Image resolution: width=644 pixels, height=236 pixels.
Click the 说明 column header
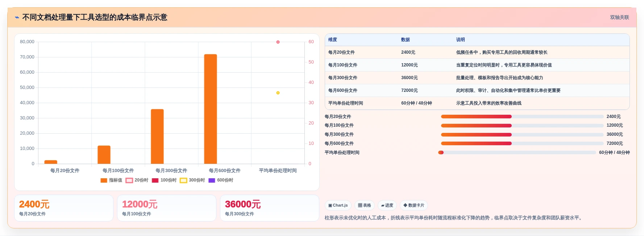click(461, 40)
